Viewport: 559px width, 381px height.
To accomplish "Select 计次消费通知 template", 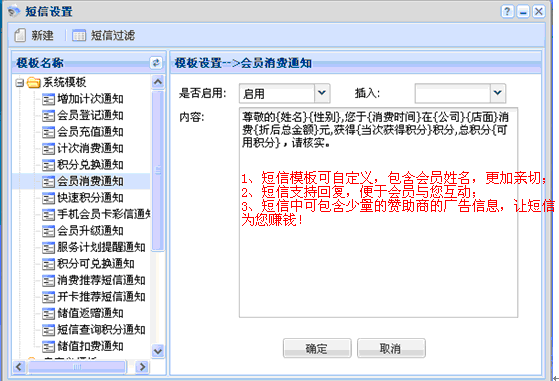I will coord(90,148).
